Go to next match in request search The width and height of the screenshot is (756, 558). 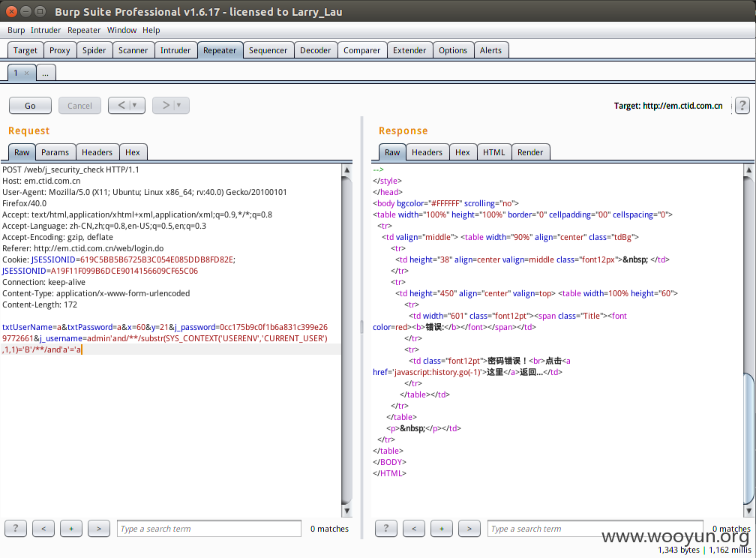99,528
